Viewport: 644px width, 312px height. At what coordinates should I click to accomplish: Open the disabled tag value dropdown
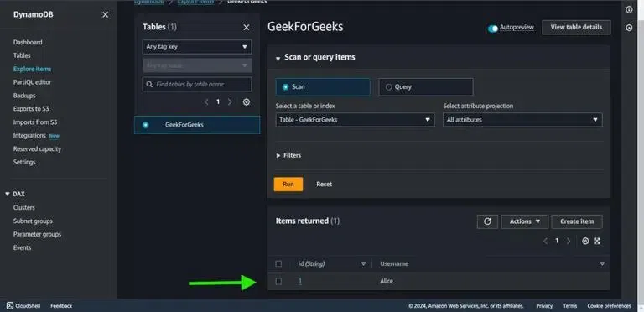click(197, 65)
